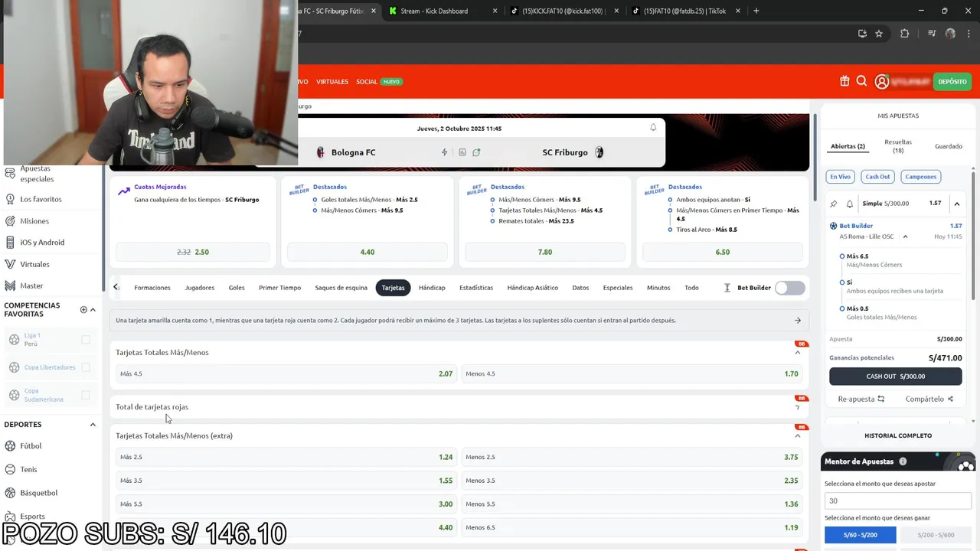Pick Cuotas Mejoradas boosted odds 2.50
Image resolution: width=980 pixels, height=551 pixels.
[x=193, y=252]
